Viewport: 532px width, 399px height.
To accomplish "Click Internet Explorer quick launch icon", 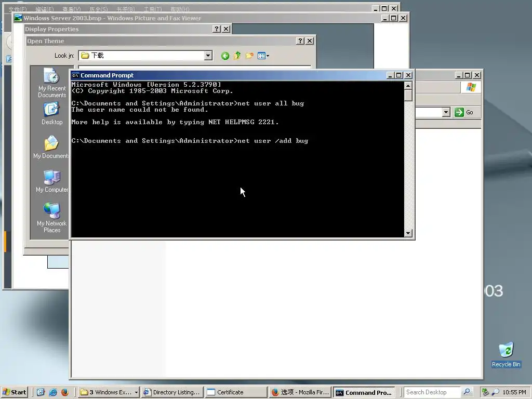I will point(53,392).
